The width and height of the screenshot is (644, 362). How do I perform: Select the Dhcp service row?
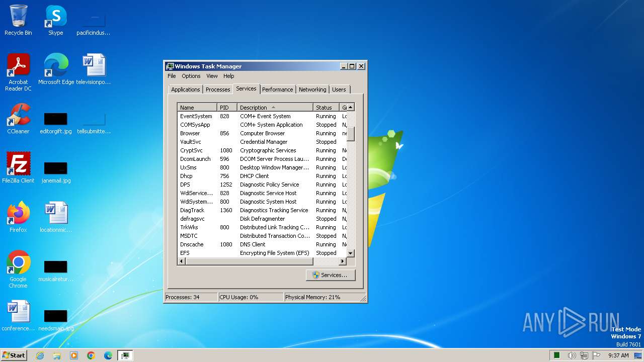[x=262, y=176]
